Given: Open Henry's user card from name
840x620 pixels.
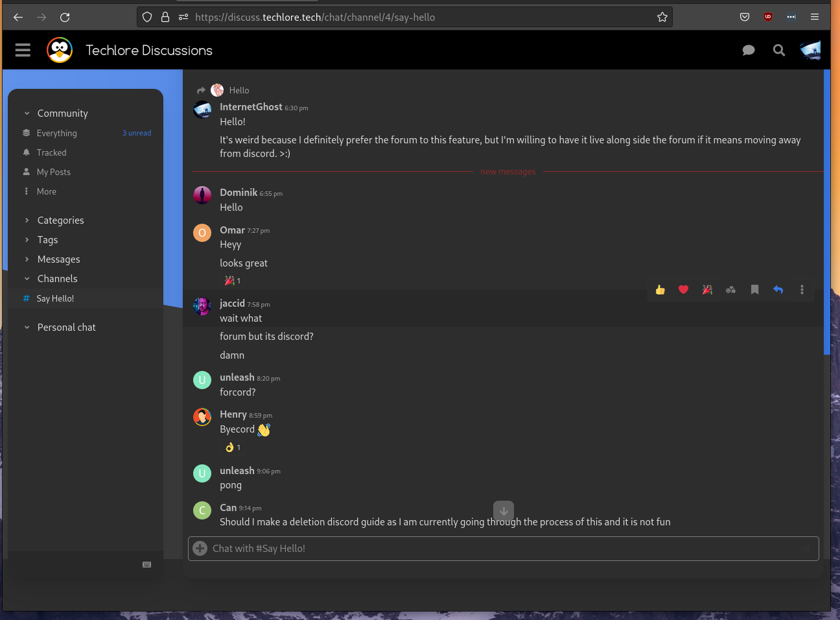Looking at the screenshot, I should (233, 414).
